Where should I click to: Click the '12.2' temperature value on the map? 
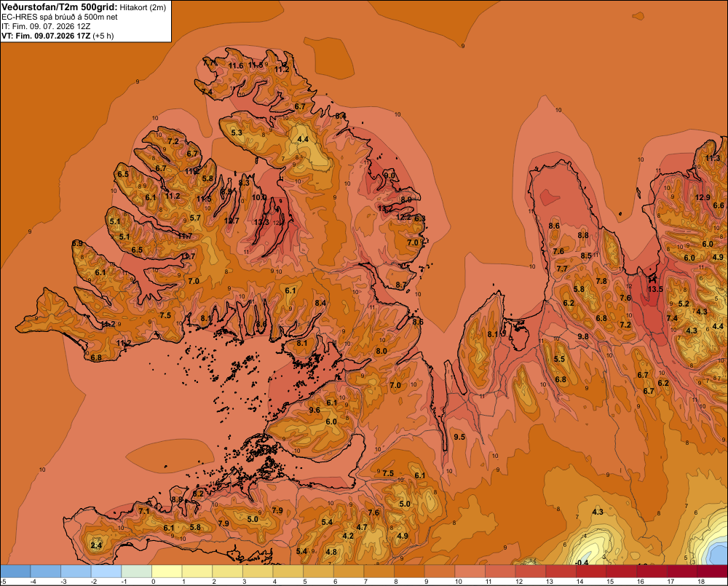pyautogui.click(x=403, y=218)
